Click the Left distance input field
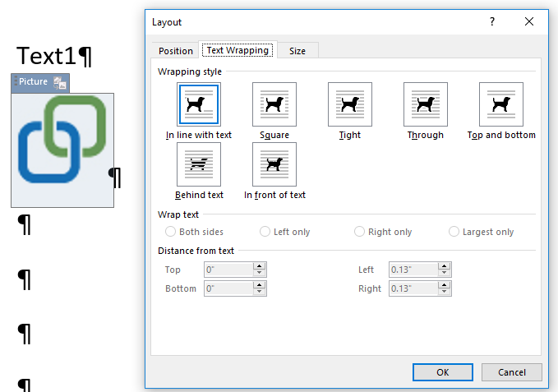 (x=413, y=270)
